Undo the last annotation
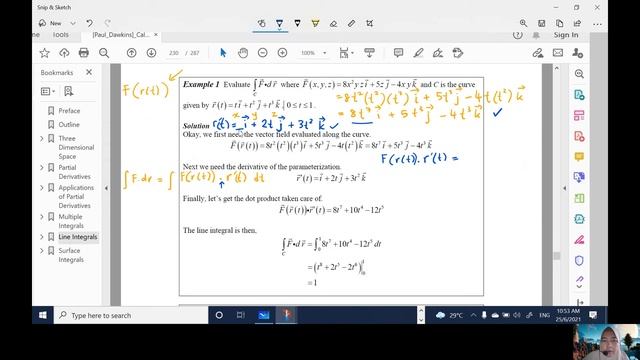The image size is (640, 360). click(x=89, y=23)
